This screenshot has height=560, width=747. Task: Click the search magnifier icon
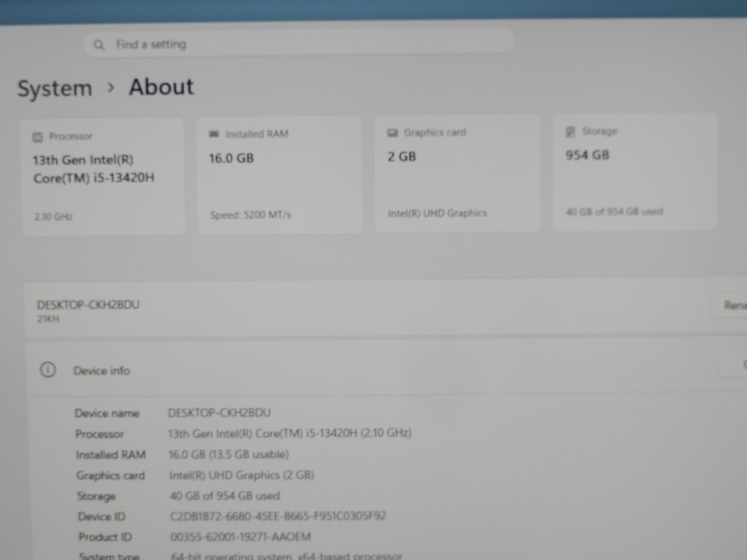click(99, 45)
